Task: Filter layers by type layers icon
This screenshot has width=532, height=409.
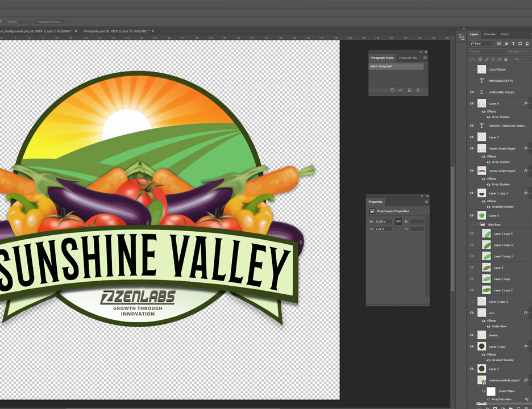Action: (x=513, y=43)
